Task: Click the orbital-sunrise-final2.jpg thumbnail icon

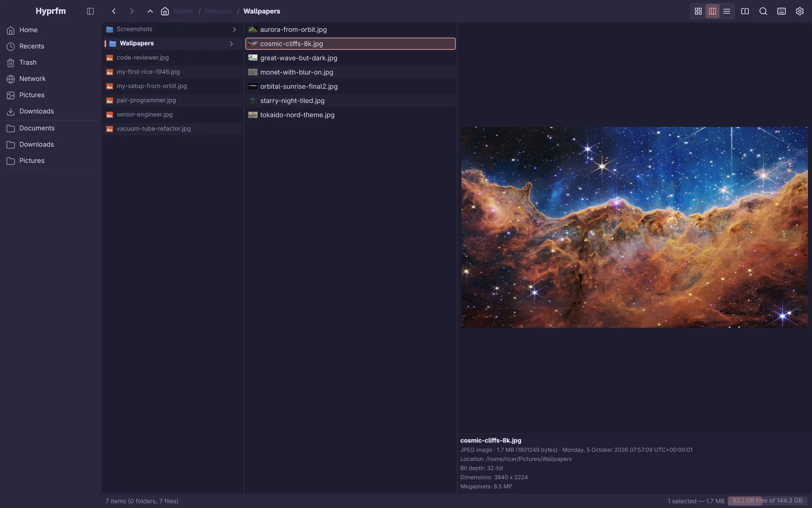Action: click(253, 86)
